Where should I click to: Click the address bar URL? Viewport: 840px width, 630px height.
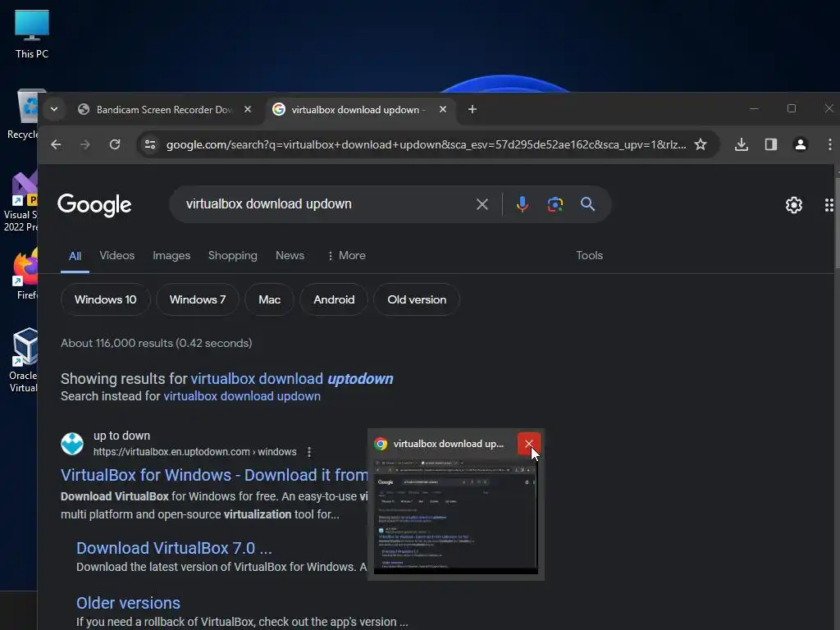pyautogui.click(x=426, y=144)
